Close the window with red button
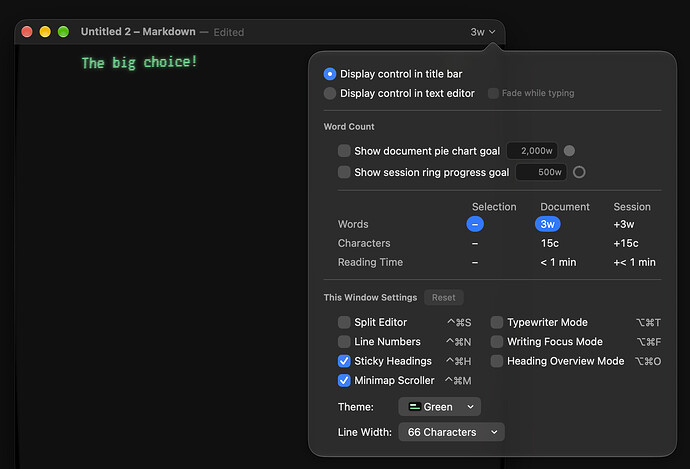The image size is (690, 469). pyautogui.click(x=27, y=32)
